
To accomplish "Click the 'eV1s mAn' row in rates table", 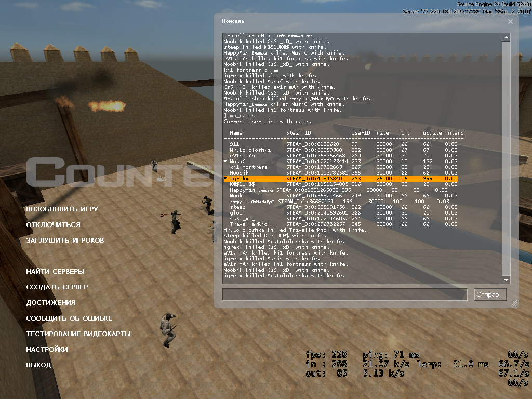I will coord(343,156).
